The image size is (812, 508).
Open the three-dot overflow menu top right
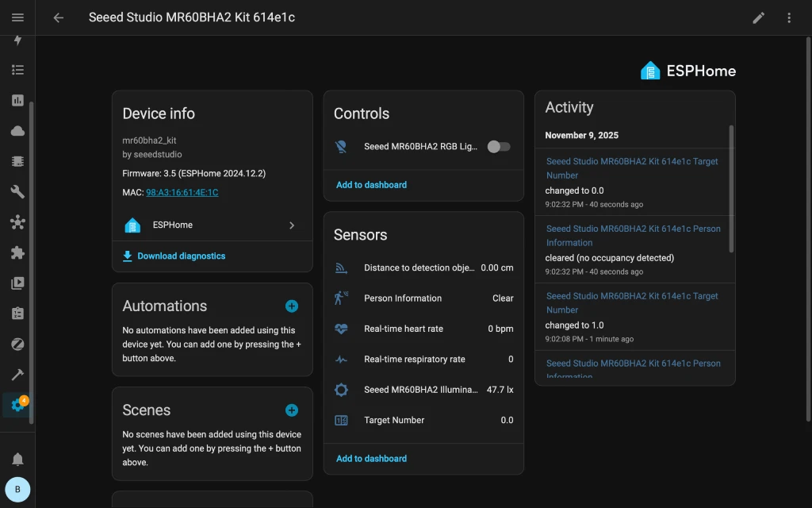click(789, 17)
